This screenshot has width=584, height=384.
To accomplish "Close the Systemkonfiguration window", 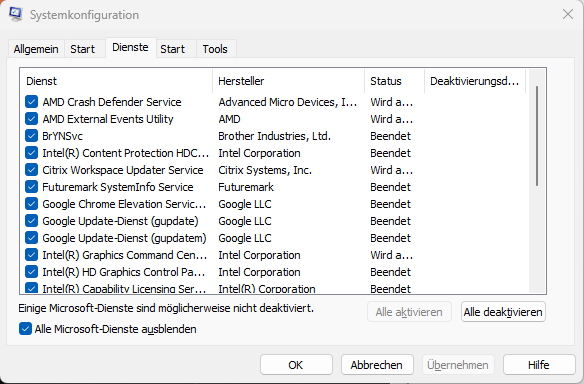I will pyautogui.click(x=568, y=15).
